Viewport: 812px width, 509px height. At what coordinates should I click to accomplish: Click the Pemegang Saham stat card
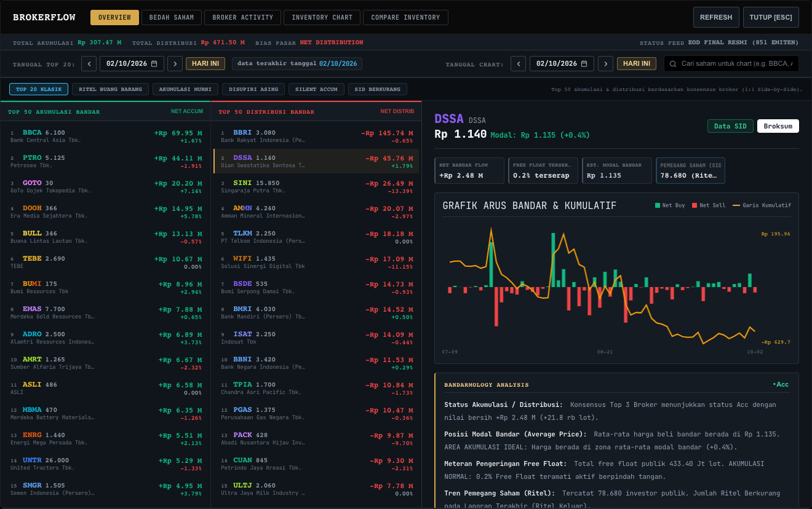point(690,171)
